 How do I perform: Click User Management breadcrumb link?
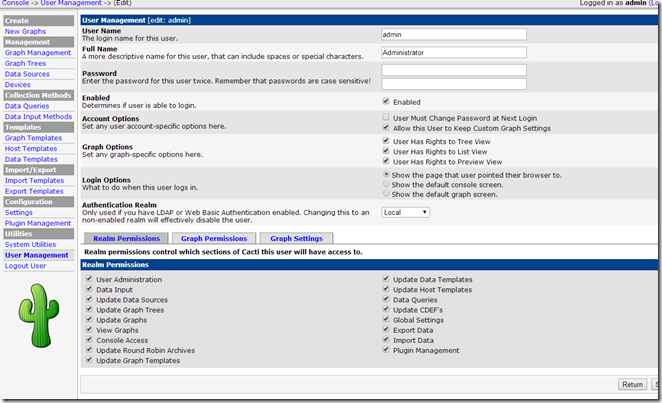coord(71,3)
